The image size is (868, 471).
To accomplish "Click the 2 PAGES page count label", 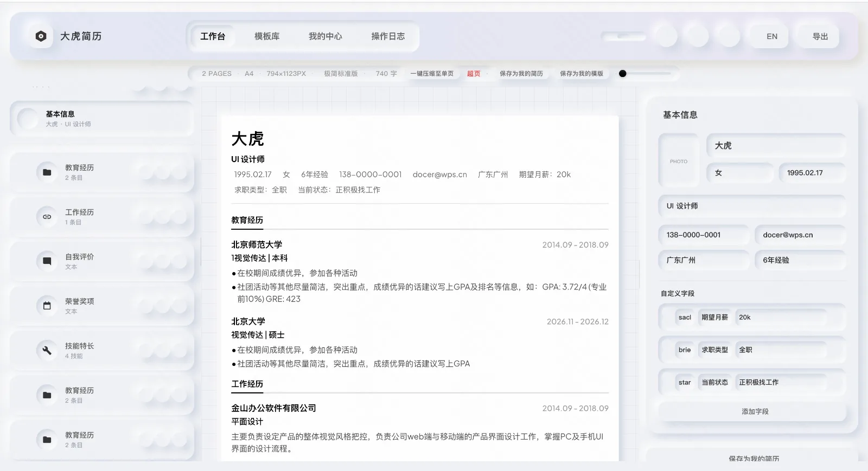I will click(216, 74).
